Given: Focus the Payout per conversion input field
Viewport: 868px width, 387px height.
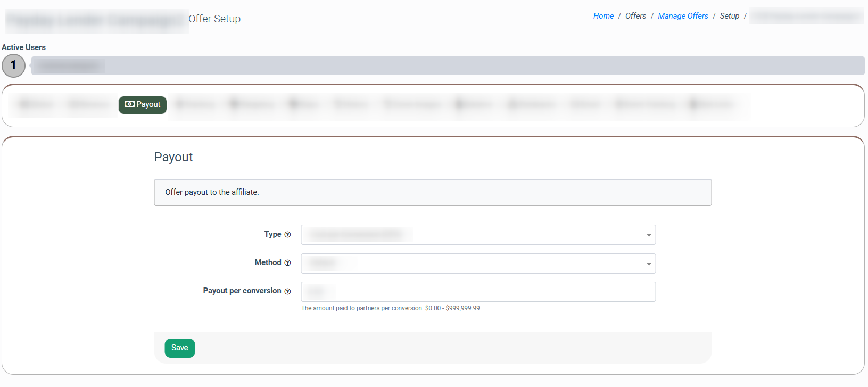Looking at the screenshot, I should coord(478,292).
